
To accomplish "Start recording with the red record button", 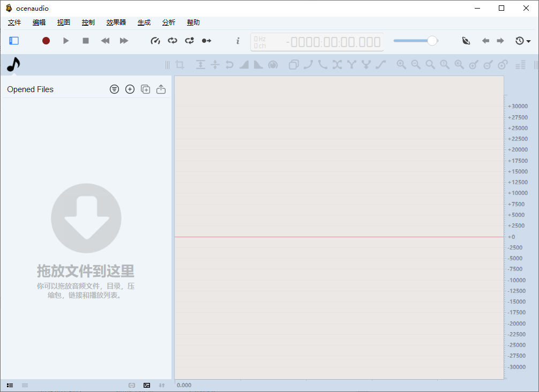I will (46, 41).
